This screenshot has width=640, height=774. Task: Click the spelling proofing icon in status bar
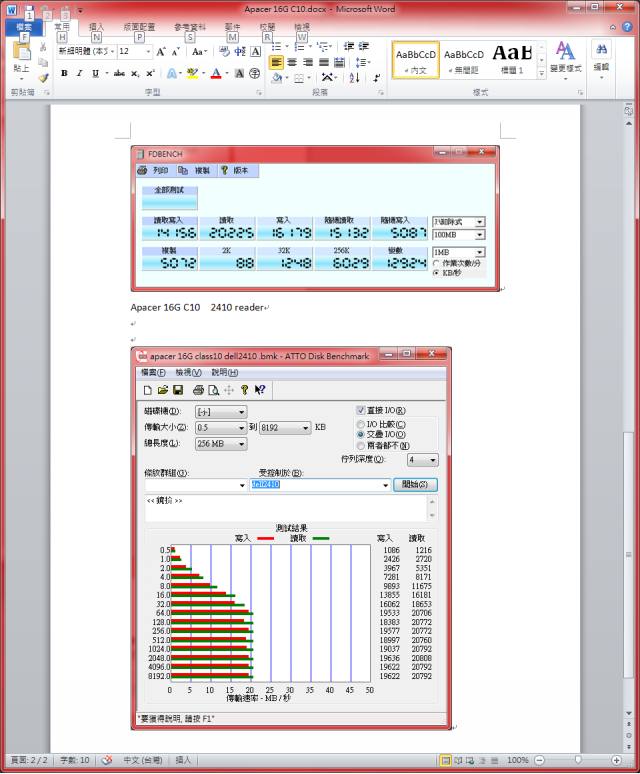pos(107,760)
